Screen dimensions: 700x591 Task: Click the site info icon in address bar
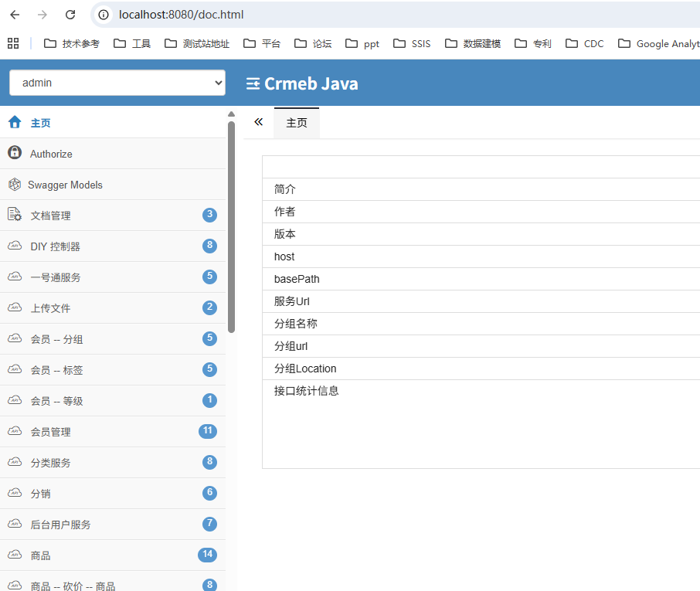tap(104, 15)
